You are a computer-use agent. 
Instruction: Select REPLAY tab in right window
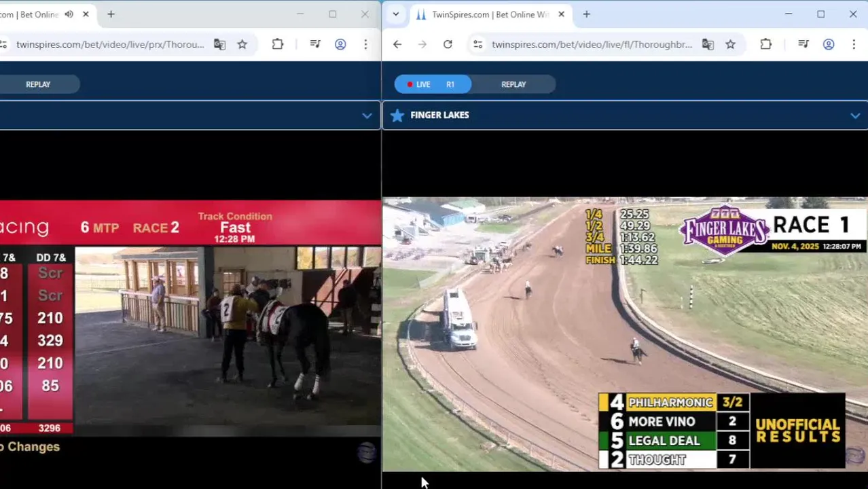point(513,84)
